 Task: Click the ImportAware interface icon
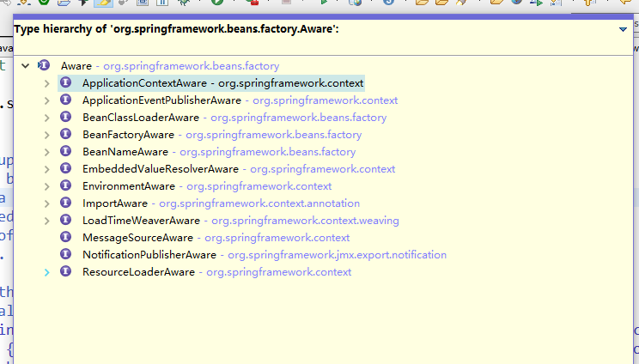point(65,203)
